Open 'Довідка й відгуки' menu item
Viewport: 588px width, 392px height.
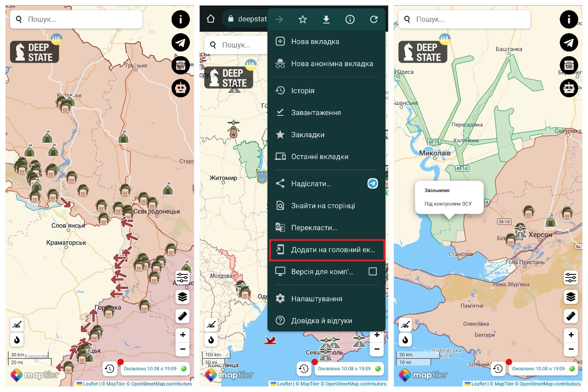click(327, 321)
